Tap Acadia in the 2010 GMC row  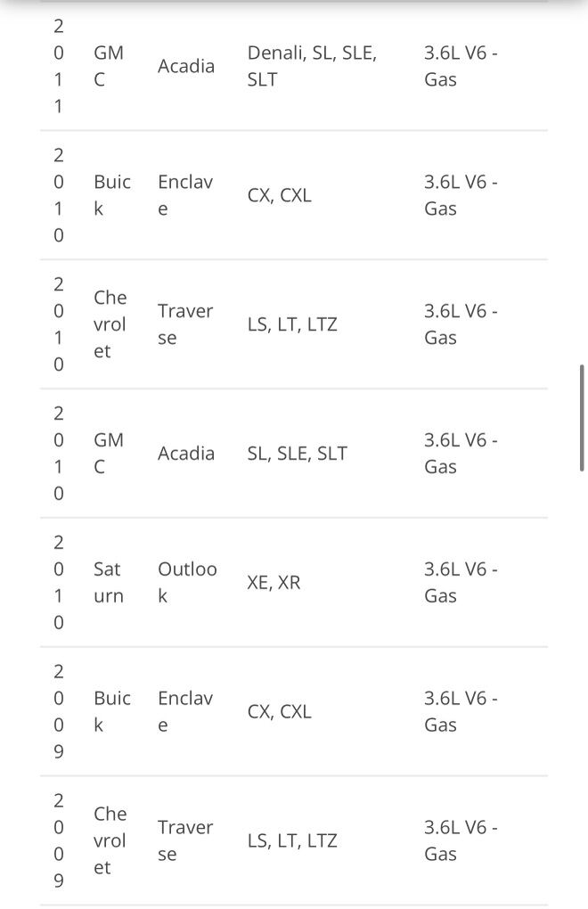[185, 454]
